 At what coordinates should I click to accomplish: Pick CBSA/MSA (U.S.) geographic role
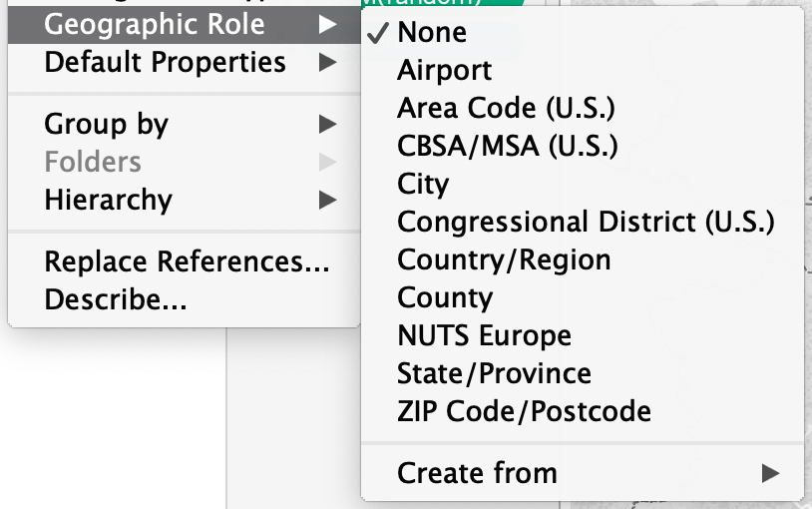click(x=507, y=146)
